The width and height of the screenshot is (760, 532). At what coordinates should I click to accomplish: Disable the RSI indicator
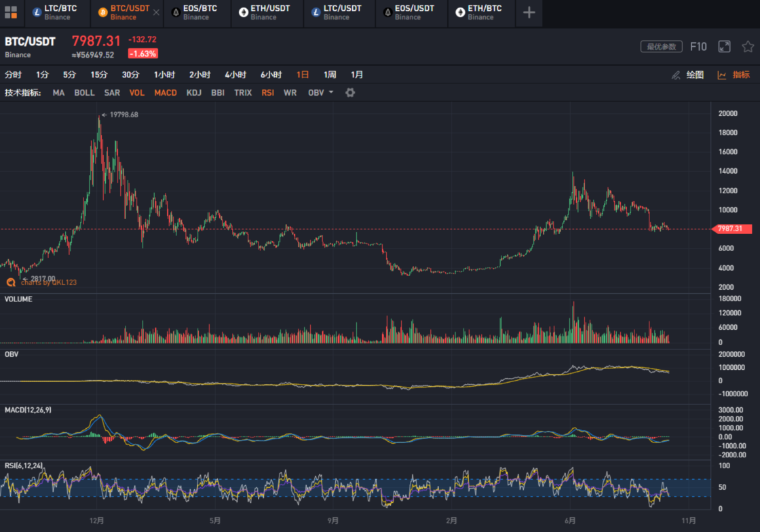[x=268, y=92]
